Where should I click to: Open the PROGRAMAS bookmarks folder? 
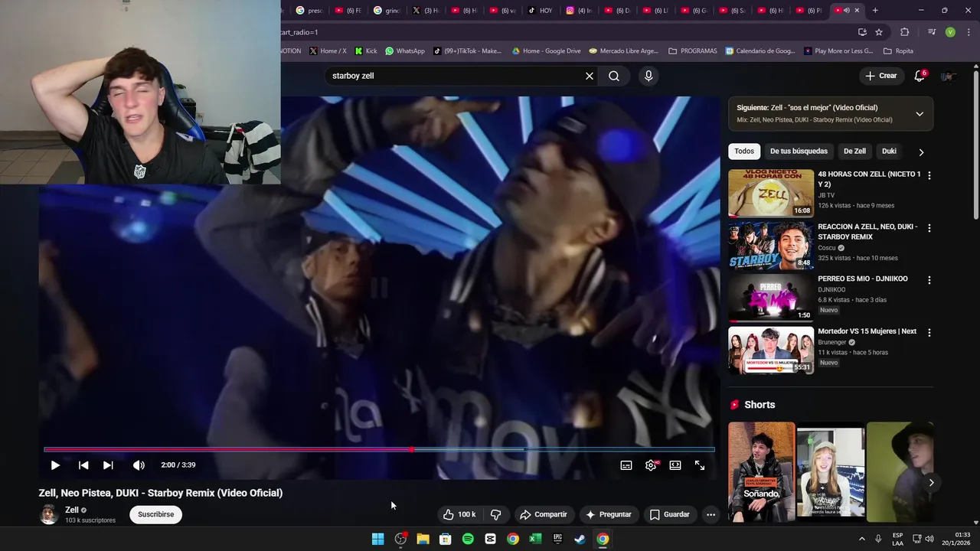coord(693,51)
